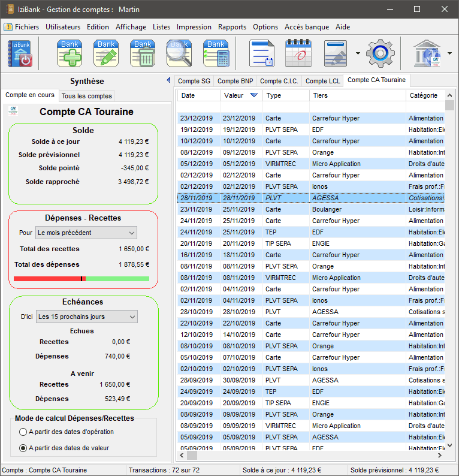Screen dimensions: 459x476
Task: Open the bank calculator icon
Action: (216, 53)
